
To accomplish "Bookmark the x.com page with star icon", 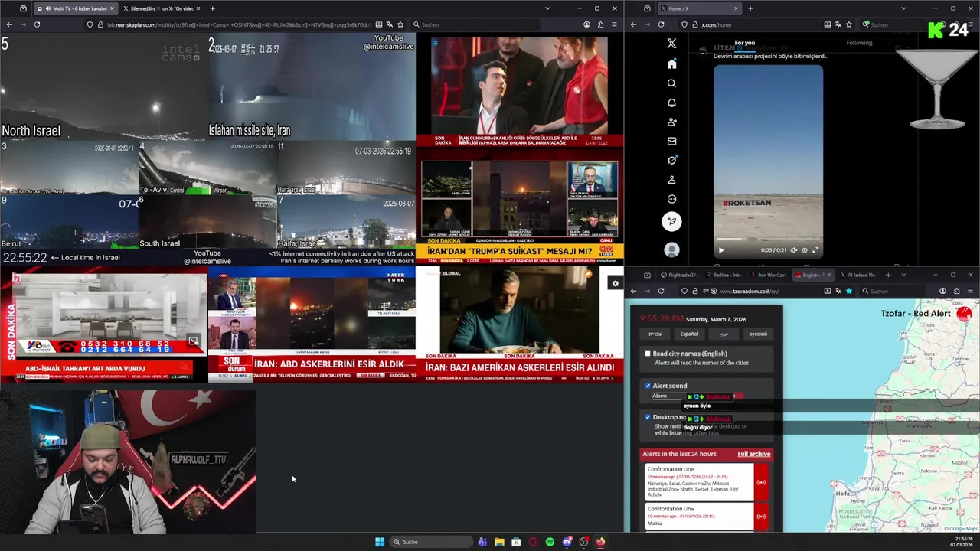I will tap(849, 24).
